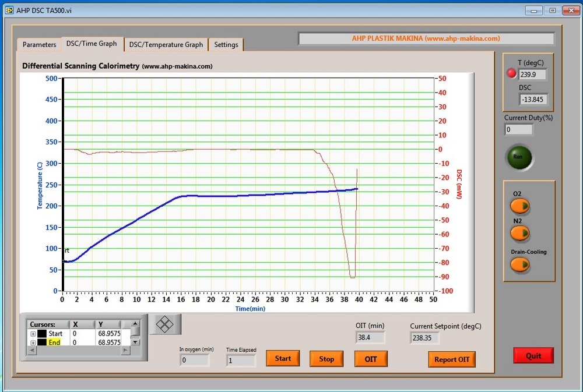Viewport: 583px width, 392px height.
Task: Click the End cursor black color swatch
Action: point(41,342)
